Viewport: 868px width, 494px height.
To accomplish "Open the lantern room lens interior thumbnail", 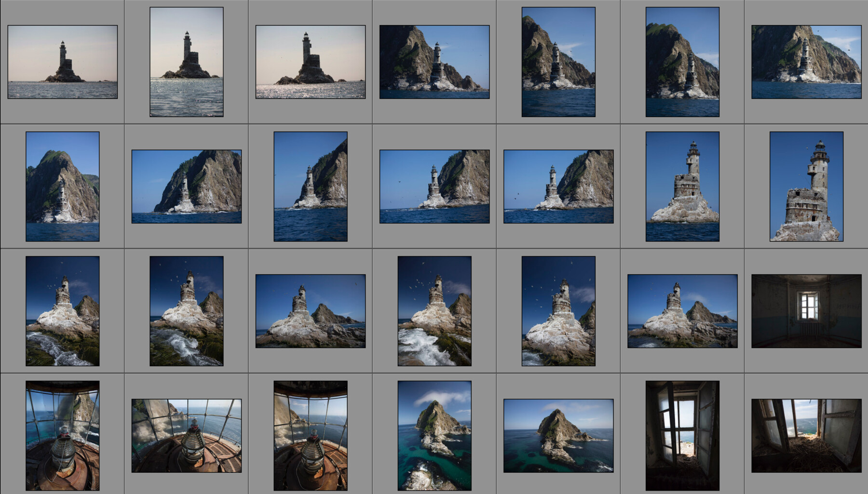I will 62,435.
